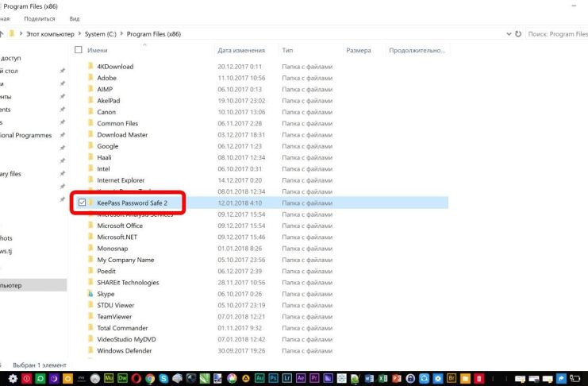Select the Internet Explorer folder
Image resolution: width=588 pixels, height=386 pixels.
coord(121,180)
